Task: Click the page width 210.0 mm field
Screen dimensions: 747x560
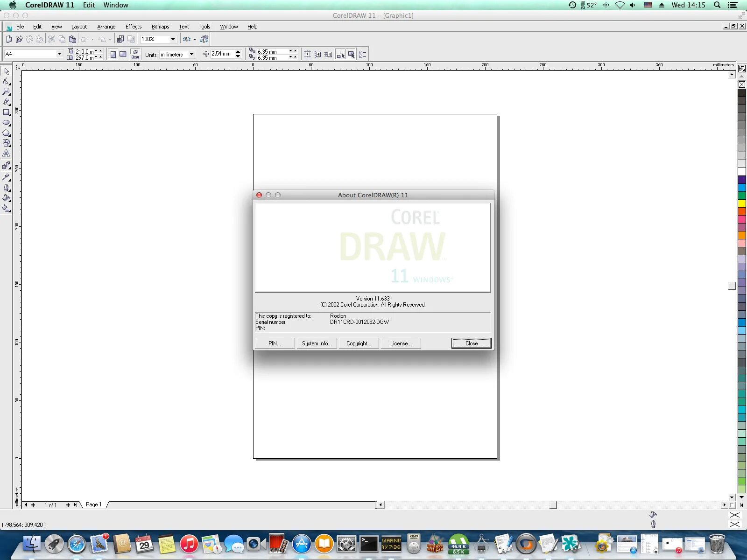Action: click(x=85, y=51)
